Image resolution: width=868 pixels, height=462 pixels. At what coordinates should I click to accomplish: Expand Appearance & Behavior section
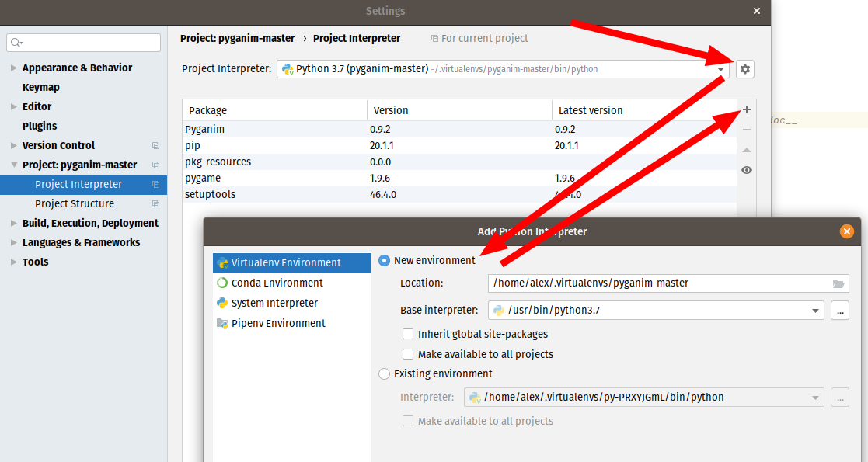click(x=13, y=68)
